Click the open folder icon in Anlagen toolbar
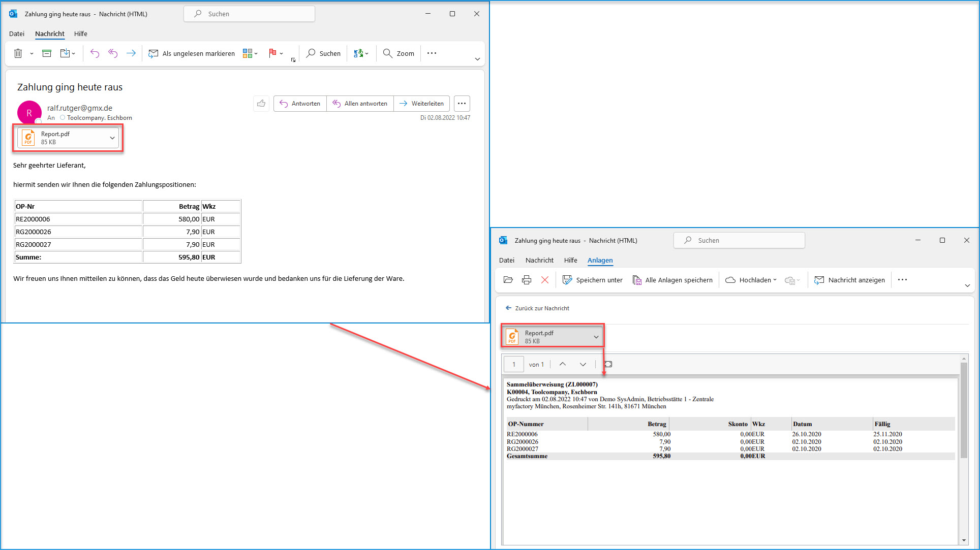 508,280
